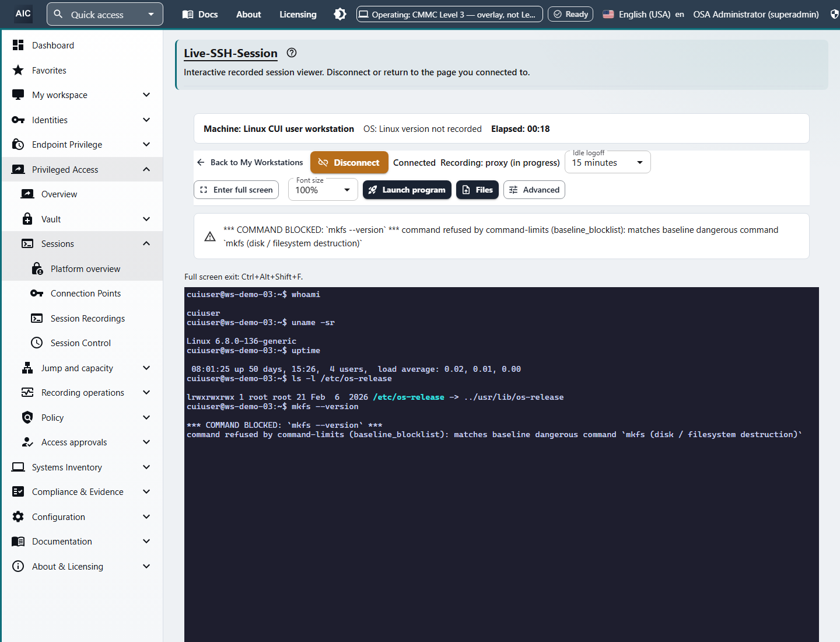Expand the Recording operations submenu
The height and width of the screenshot is (642, 840).
[146, 392]
